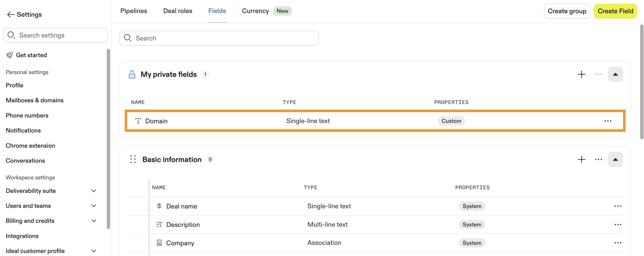
Task: Expand Deliverability suite in sidebar
Action: click(x=94, y=191)
